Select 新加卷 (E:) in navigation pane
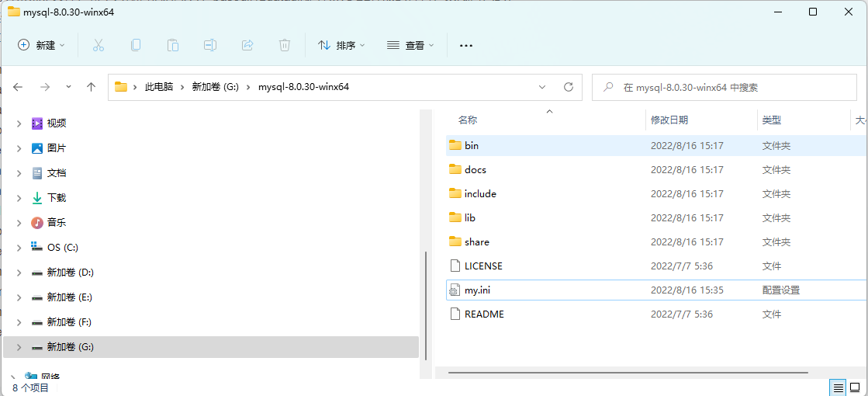 pos(70,297)
